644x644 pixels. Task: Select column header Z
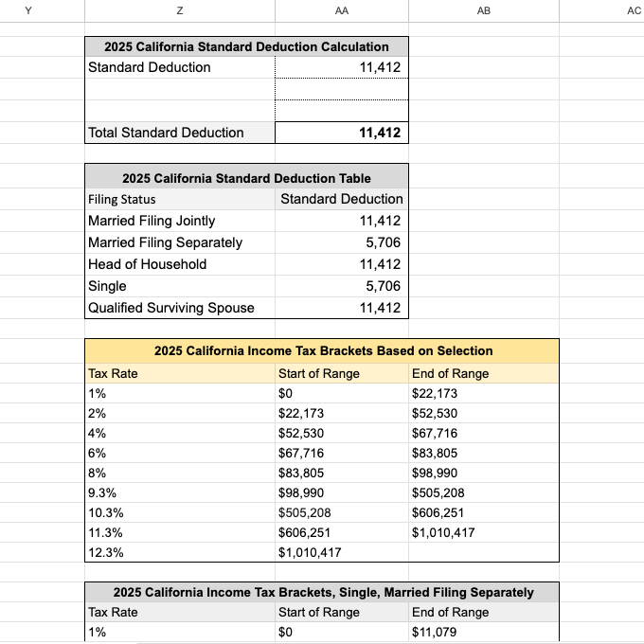pos(179,10)
